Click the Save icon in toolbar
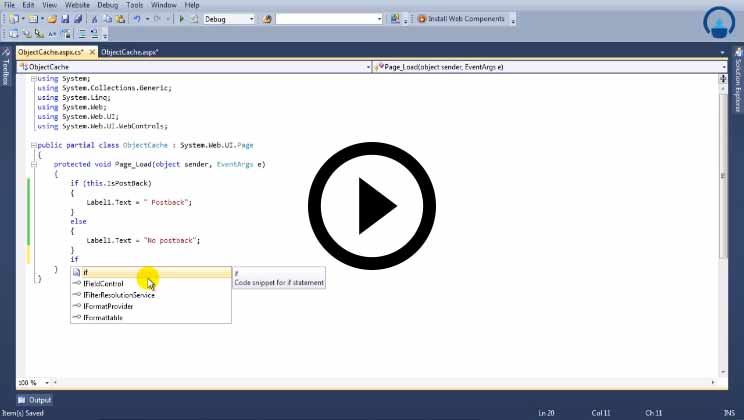The width and height of the screenshot is (744, 420). coord(66,19)
